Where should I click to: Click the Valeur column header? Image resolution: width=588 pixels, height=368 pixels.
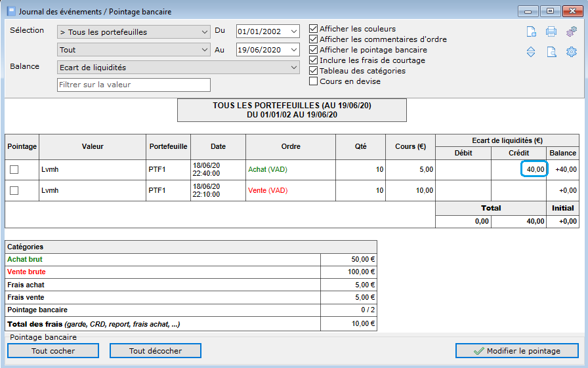click(x=93, y=146)
